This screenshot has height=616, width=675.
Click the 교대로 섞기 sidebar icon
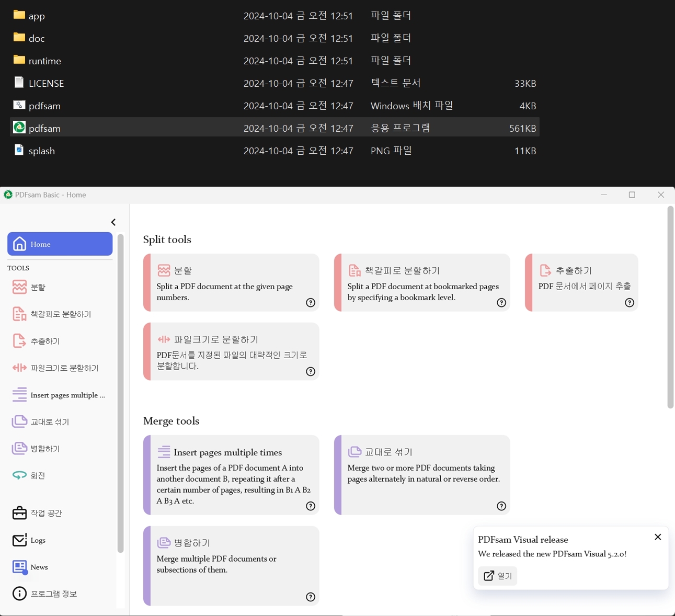coord(19,421)
